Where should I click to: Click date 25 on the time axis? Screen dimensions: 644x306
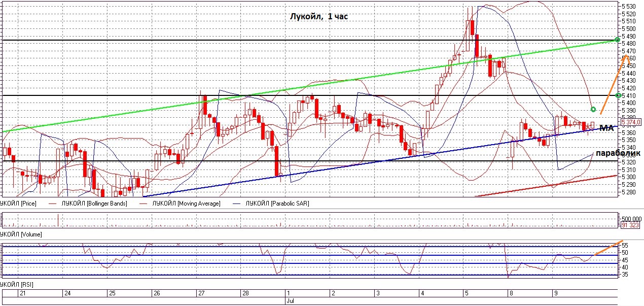112,293
